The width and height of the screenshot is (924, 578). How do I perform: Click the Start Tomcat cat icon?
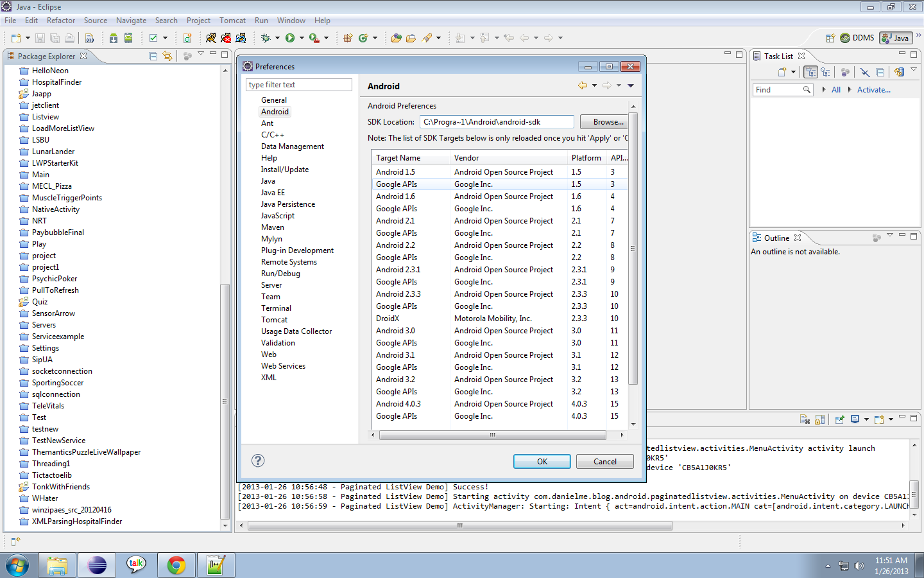pyautogui.click(x=210, y=38)
